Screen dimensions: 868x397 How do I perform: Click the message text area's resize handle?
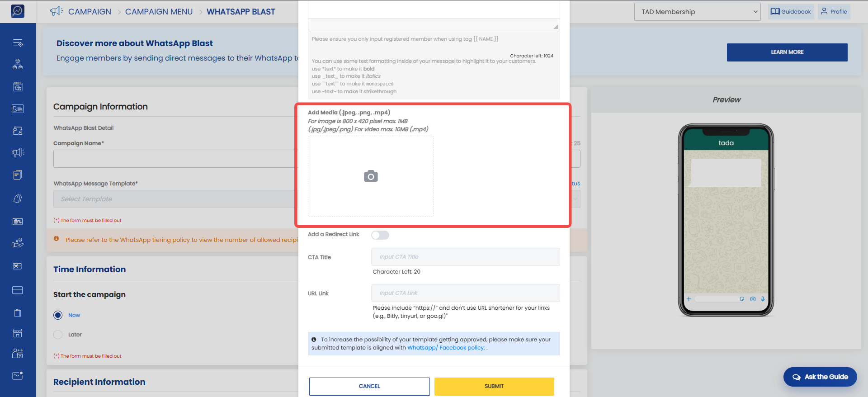(556, 27)
